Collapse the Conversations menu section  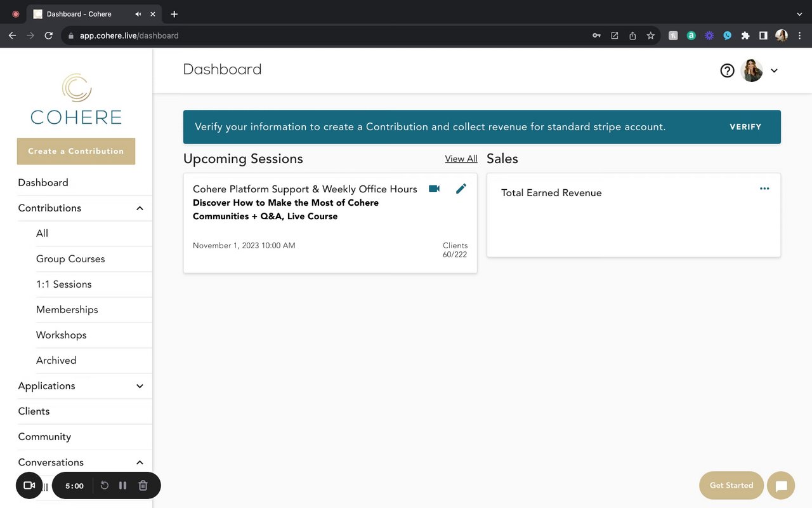tap(140, 462)
